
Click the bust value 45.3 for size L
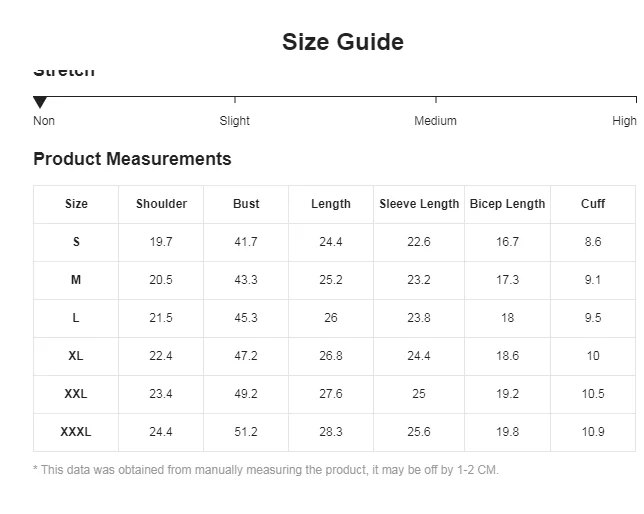pos(246,318)
